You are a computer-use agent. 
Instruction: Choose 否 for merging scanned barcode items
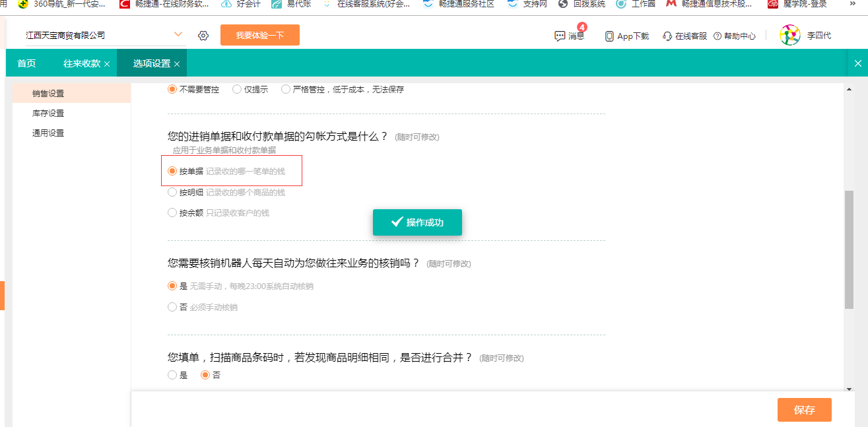[x=205, y=375]
